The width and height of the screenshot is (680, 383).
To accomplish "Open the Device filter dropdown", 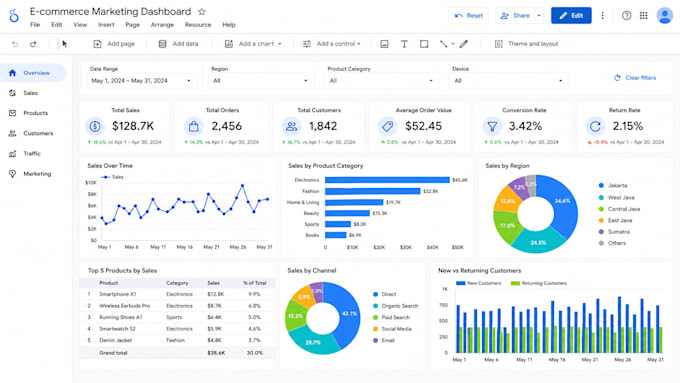I will (508, 81).
